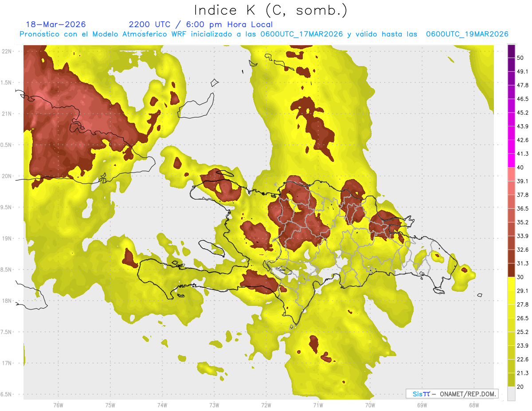Viewport: 532px width, 411px height.
Task: Click the legend value '39.1'
Action: pos(523,181)
